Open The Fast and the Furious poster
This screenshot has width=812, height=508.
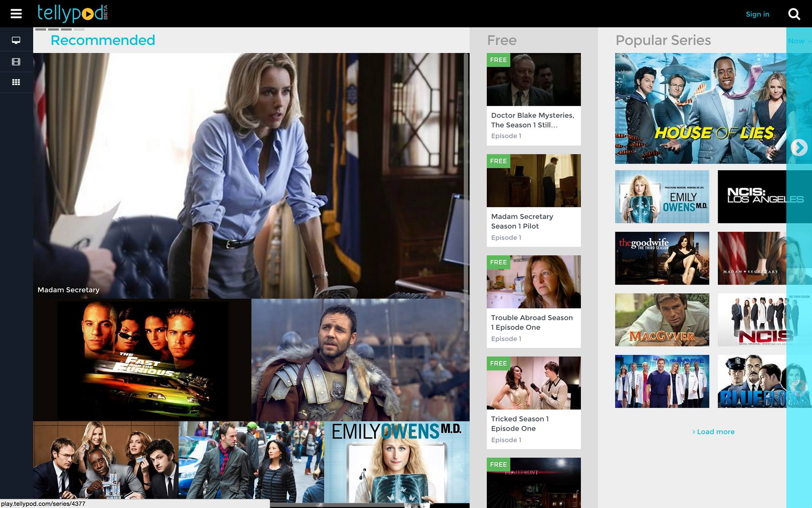142,360
